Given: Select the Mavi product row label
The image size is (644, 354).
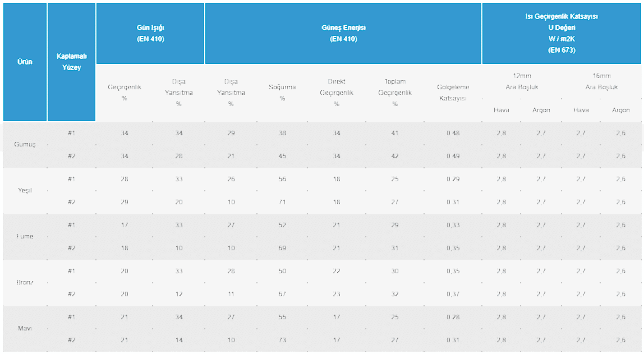Looking at the screenshot, I should click(x=25, y=329).
